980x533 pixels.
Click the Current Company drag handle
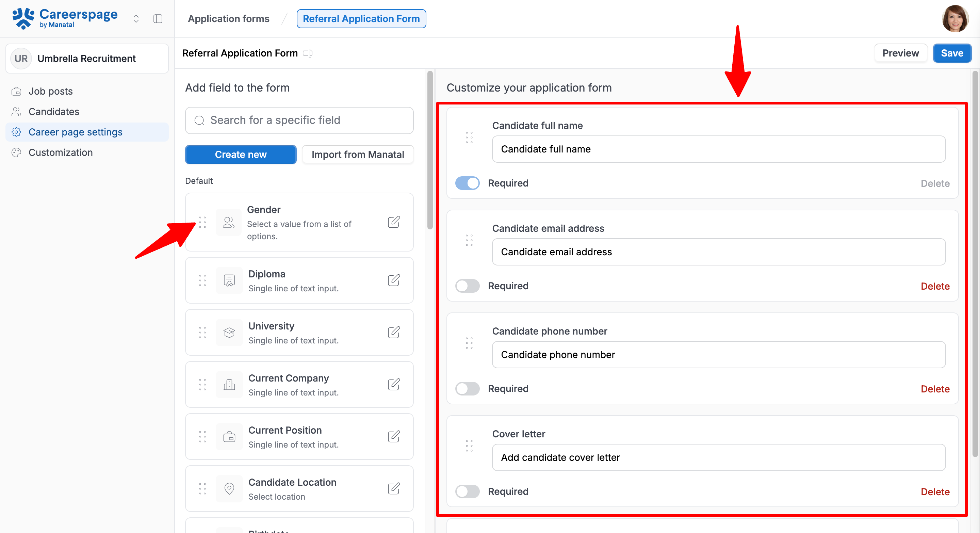tap(202, 385)
